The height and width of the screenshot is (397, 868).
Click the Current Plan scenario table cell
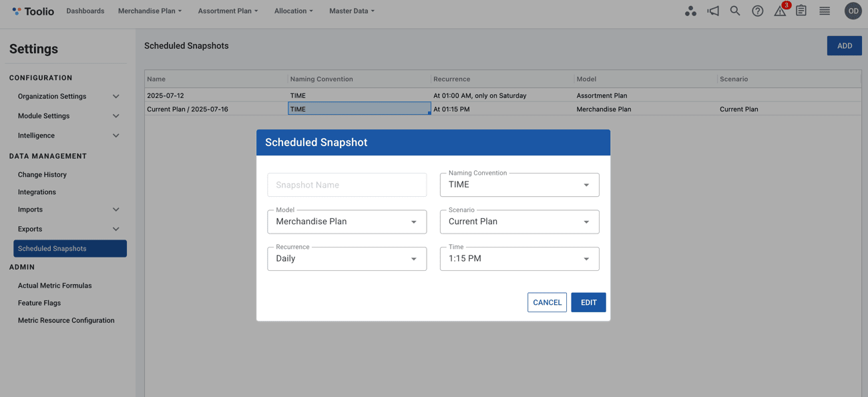(789, 109)
